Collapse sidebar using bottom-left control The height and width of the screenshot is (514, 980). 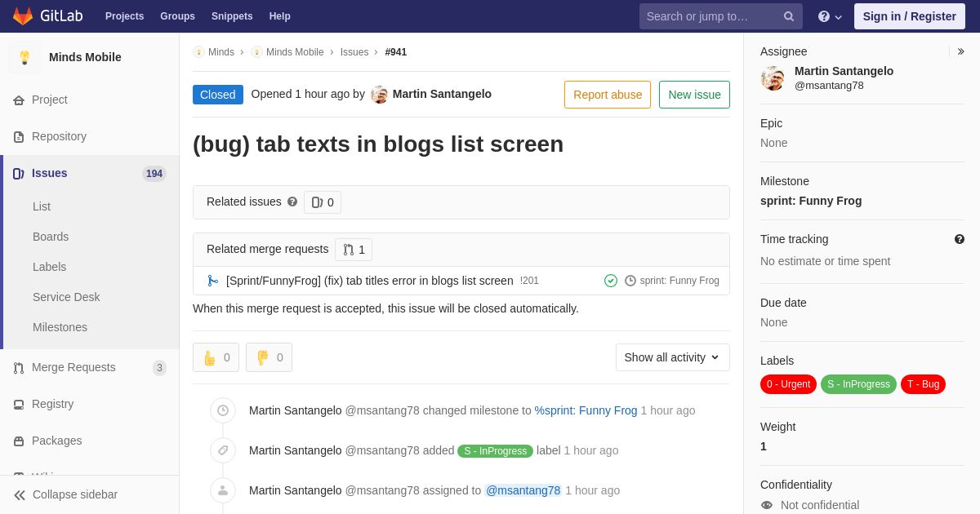click(65, 494)
